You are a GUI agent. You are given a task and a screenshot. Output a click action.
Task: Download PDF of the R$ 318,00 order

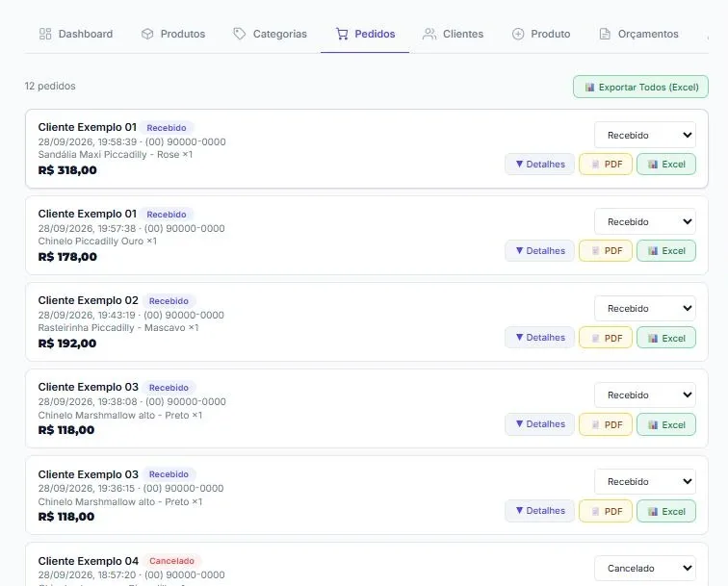coord(606,165)
